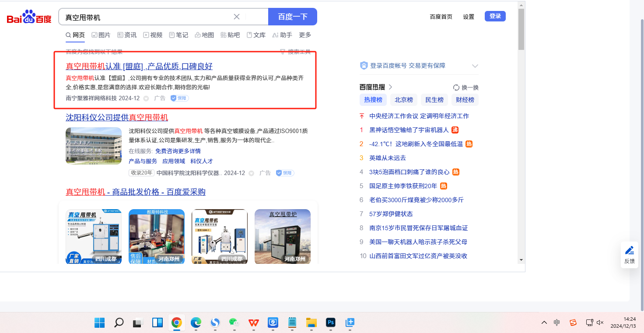
Task: Open the 笔记 tab
Action: [178, 35]
